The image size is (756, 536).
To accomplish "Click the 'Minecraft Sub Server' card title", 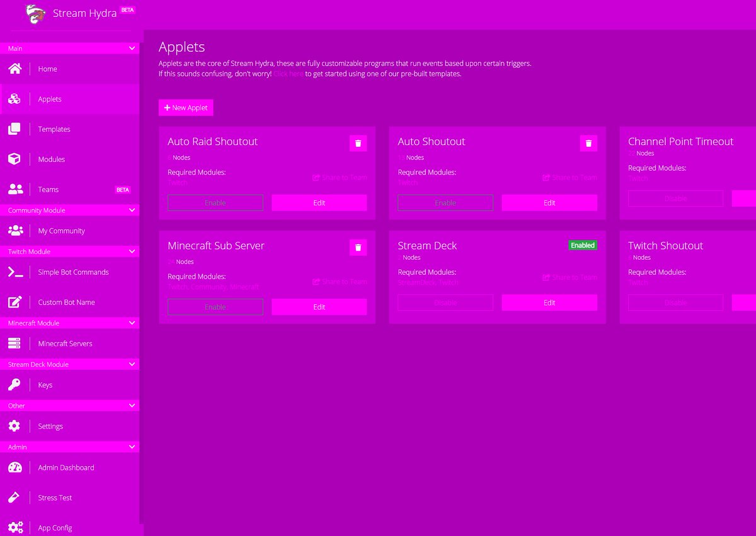I will coord(216,246).
